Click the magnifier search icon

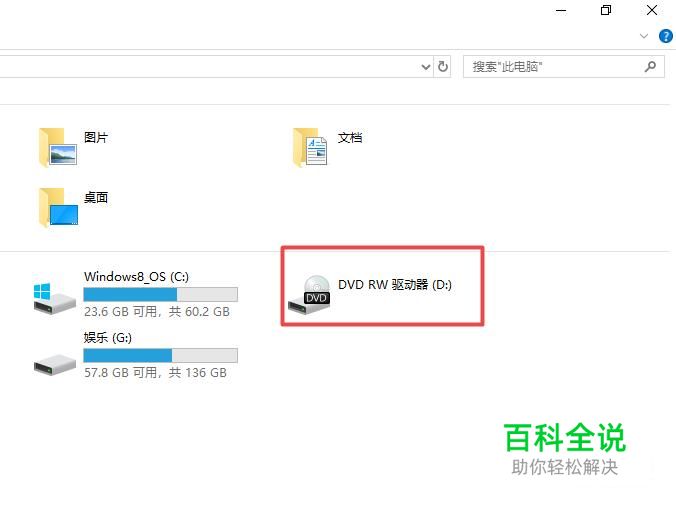[x=650, y=66]
